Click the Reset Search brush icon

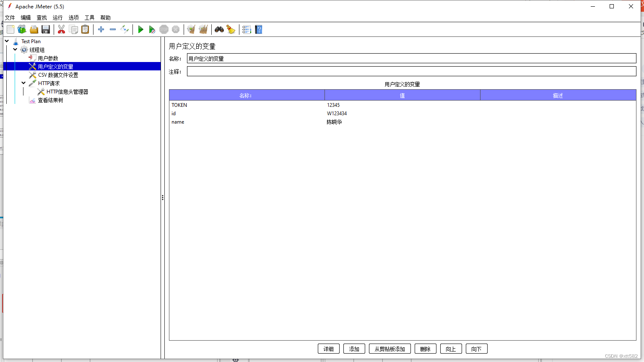click(231, 29)
